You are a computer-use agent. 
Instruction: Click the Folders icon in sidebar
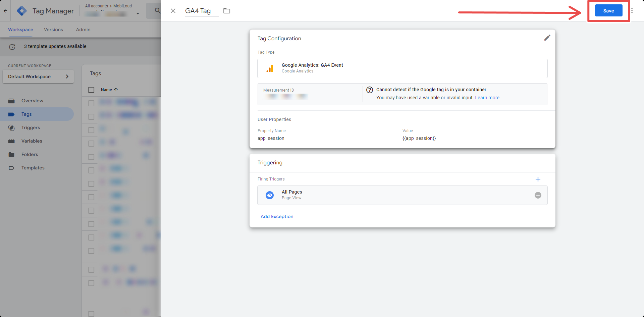click(11, 154)
